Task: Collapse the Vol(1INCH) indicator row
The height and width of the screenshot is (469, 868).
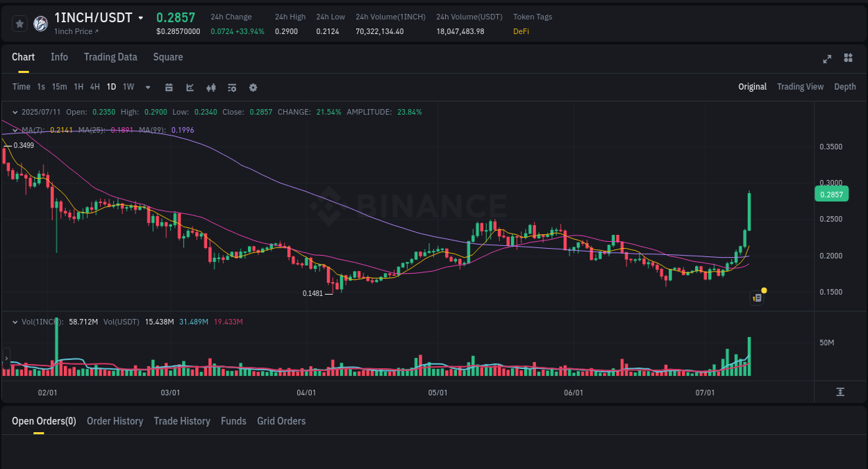Action: click(x=15, y=322)
